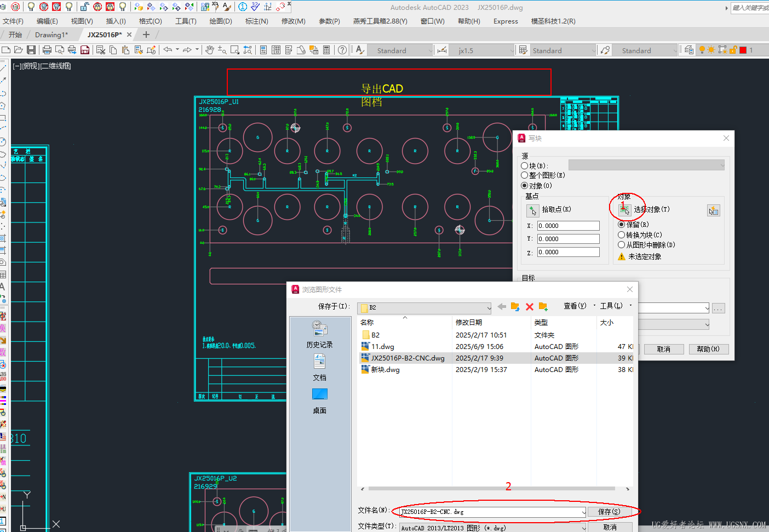Click the select objects (选择对象) icon button
769x532 pixels.
pyautogui.click(x=624, y=209)
